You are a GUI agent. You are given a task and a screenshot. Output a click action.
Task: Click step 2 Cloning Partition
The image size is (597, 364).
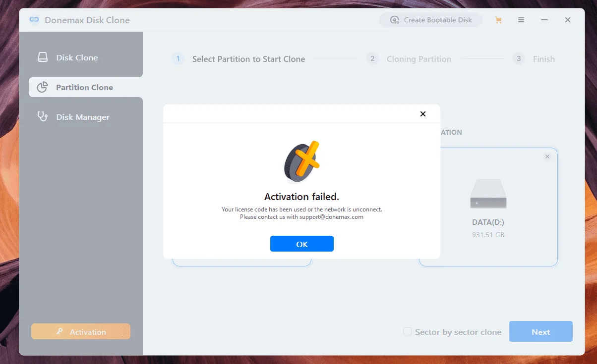409,59
